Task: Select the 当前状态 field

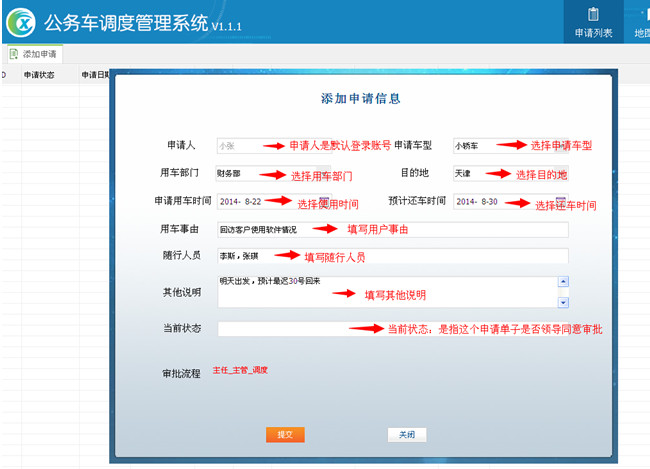Action: point(280,328)
